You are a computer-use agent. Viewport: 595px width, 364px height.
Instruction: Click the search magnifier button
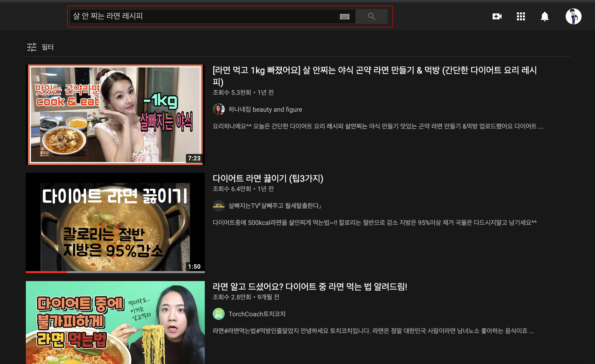click(371, 16)
